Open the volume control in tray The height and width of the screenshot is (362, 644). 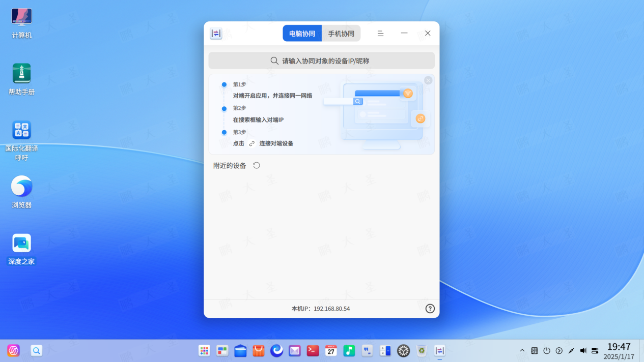pyautogui.click(x=583, y=350)
